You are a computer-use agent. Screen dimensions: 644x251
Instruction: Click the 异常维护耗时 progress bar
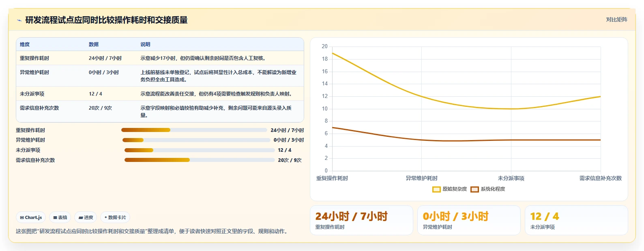point(196,140)
